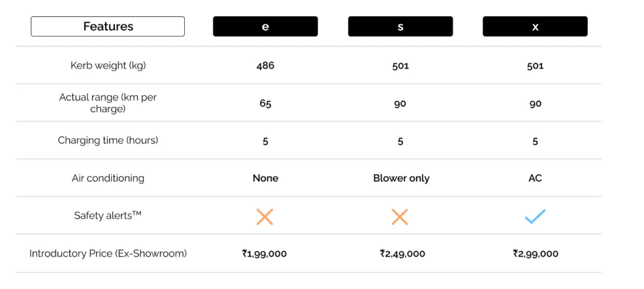Click the blue checkmark under variant x
This screenshot has width=644, height=289.
pyautogui.click(x=535, y=217)
